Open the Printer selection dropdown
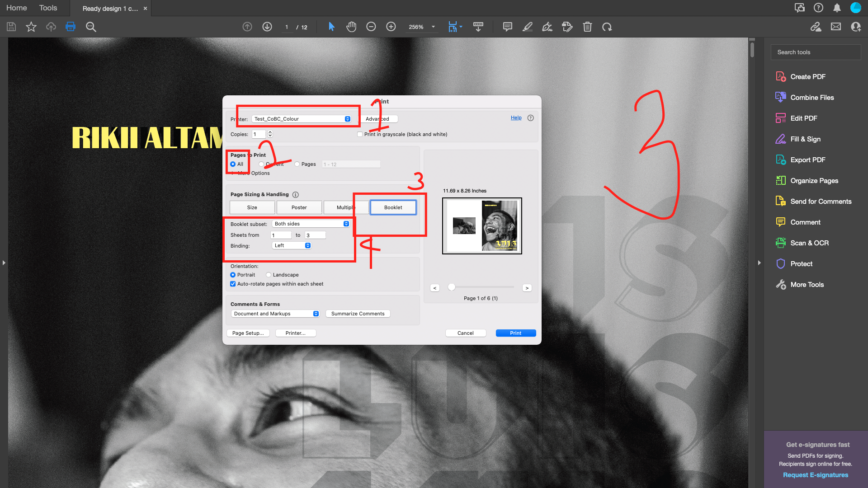This screenshot has height=488, width=868. pos(302,119)
